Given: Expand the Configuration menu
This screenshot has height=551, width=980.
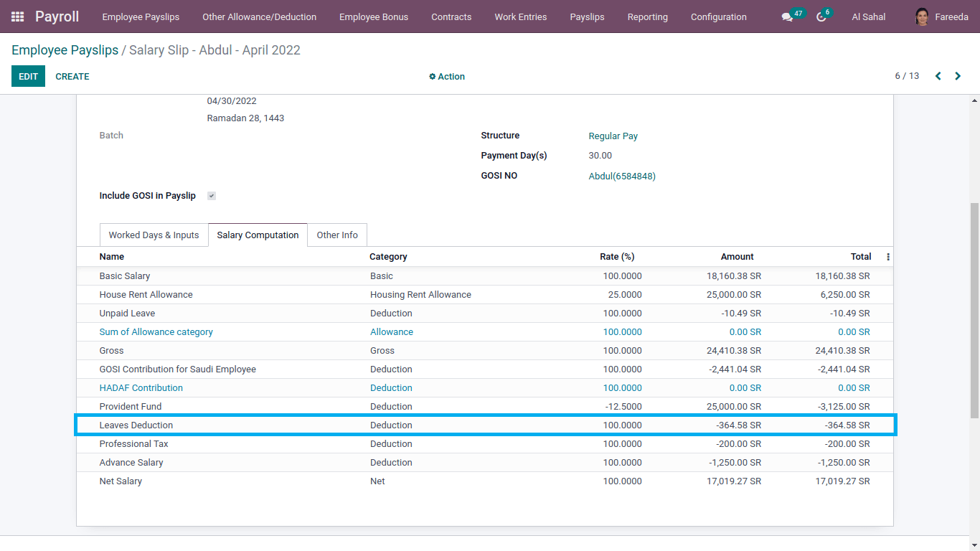Looking at the screenshot, I should click(718, 17).
